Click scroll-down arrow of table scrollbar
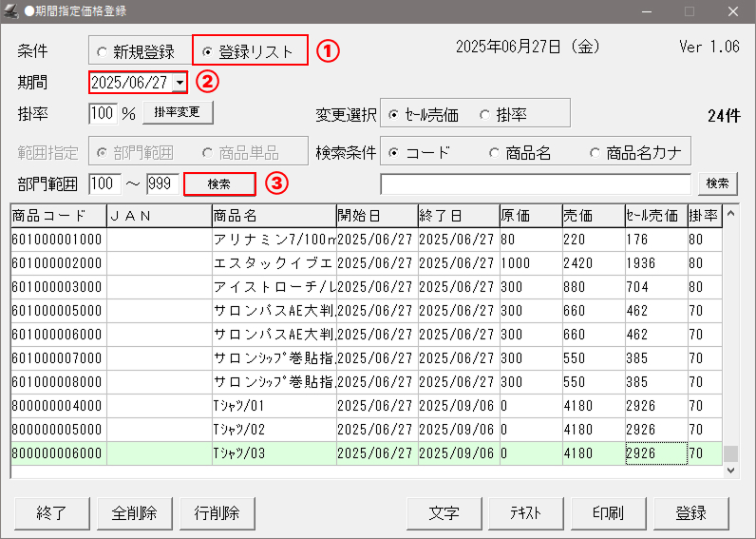 pos(730,470)
